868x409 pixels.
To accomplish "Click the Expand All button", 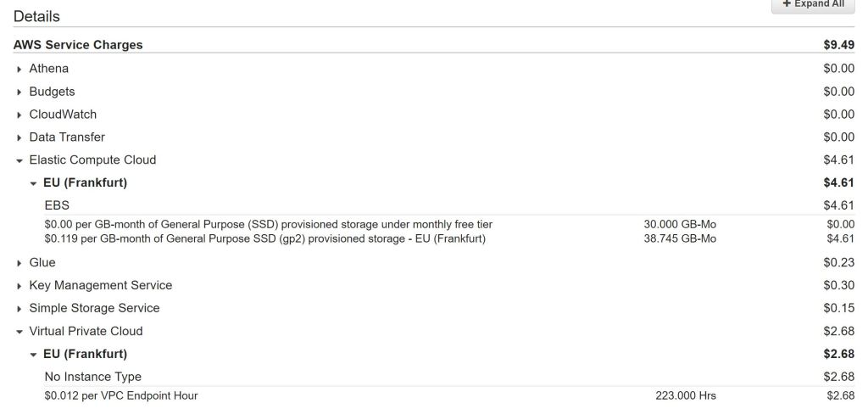I will pos(812,4).
